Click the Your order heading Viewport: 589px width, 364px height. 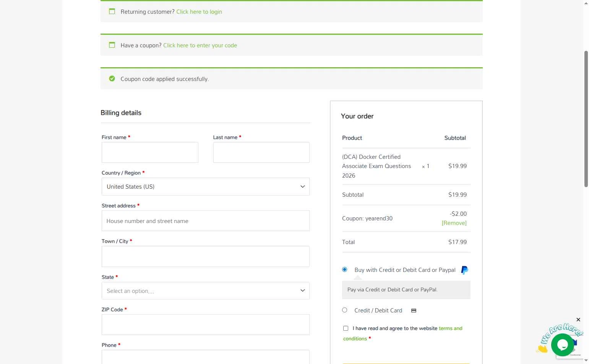point(357,116)
